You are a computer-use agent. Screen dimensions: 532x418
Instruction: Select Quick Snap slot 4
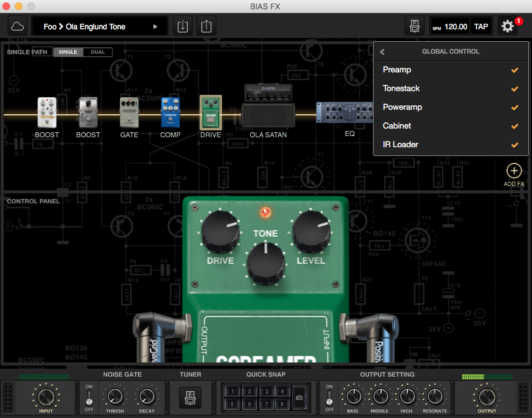tap(283, 391)
